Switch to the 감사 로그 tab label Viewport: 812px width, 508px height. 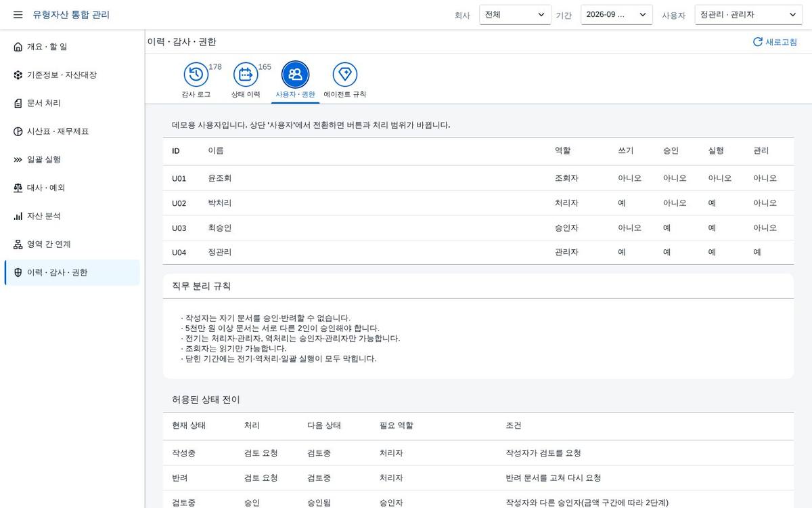[x=196, y=95]
